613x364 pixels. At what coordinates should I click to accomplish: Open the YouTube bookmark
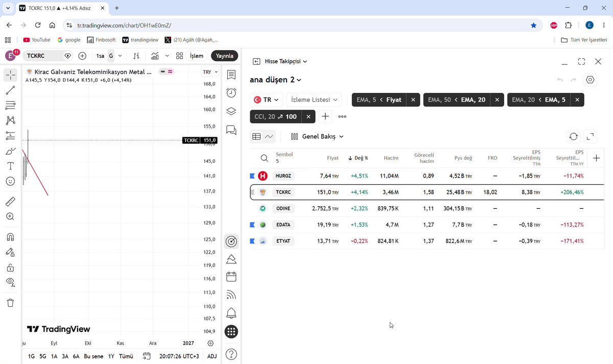(x=37, y=40)
